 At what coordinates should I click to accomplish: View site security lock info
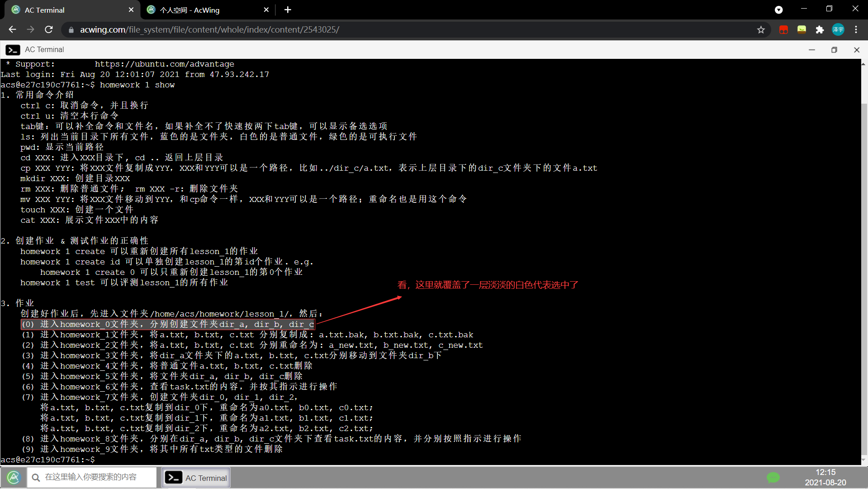(x=71, y=30)
